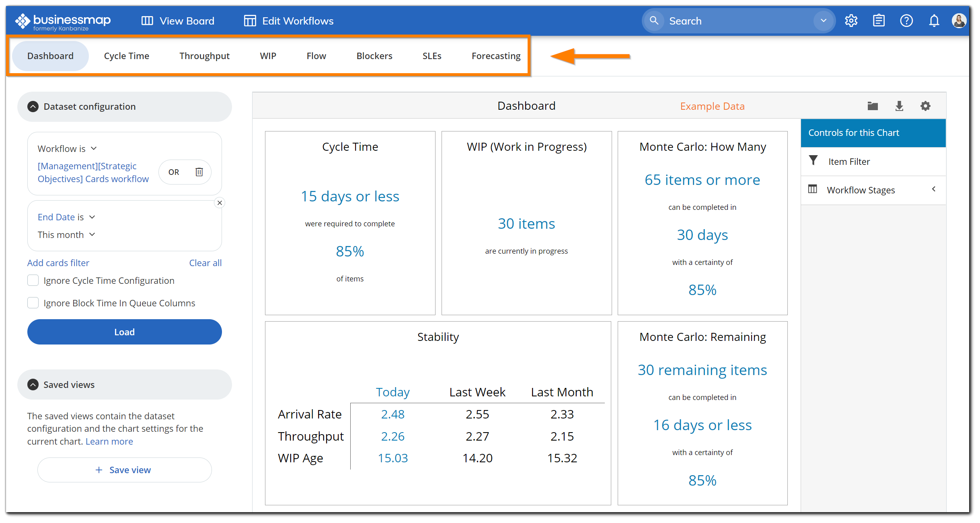Open the chart settings gear
The image size is (980, 523).
(925, 106)
